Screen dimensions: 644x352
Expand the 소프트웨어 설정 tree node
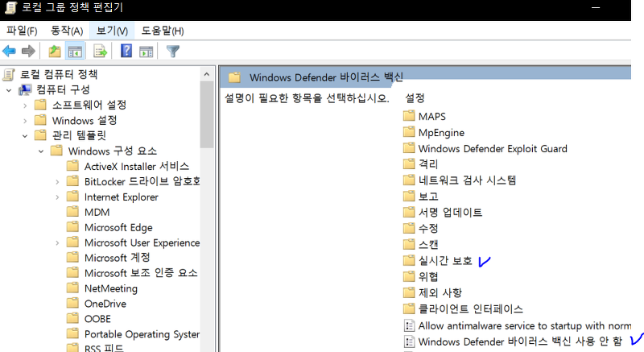point(25,106)
